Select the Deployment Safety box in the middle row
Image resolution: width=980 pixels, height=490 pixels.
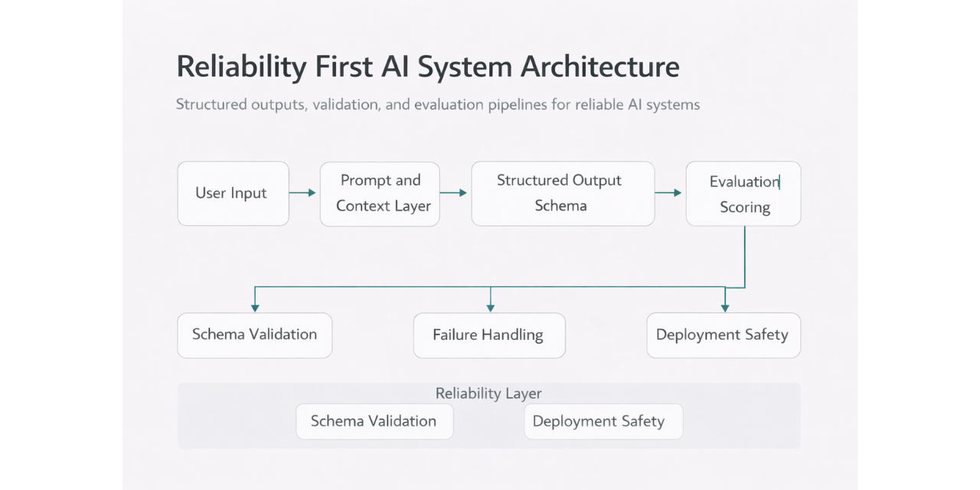tap(722, 335)
